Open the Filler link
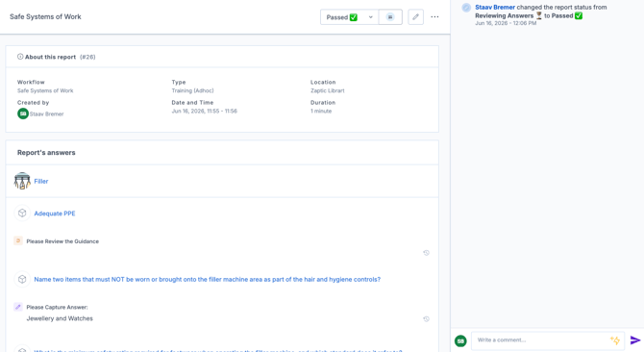 41,181
